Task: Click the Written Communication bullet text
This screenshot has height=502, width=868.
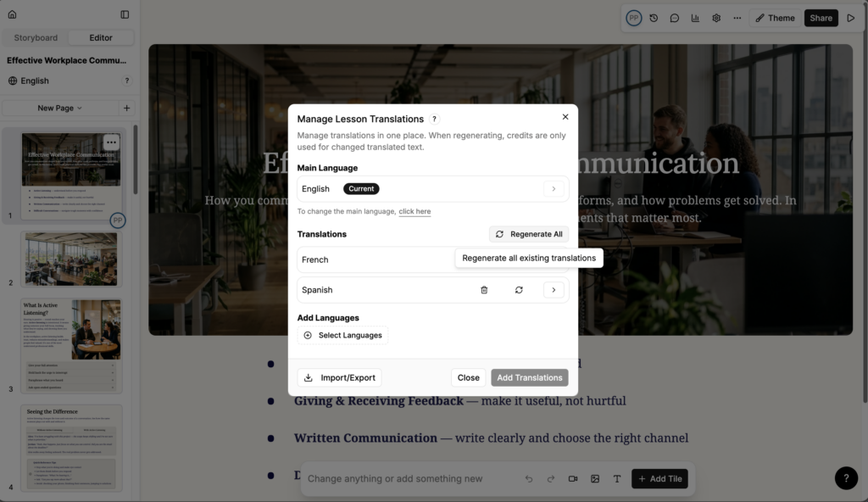Action: click(491, 438)
